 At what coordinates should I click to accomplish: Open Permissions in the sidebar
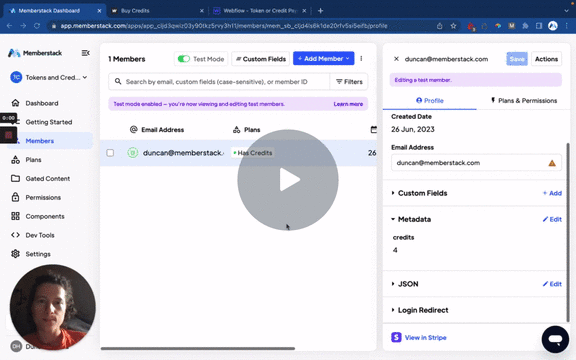(43, 197)
